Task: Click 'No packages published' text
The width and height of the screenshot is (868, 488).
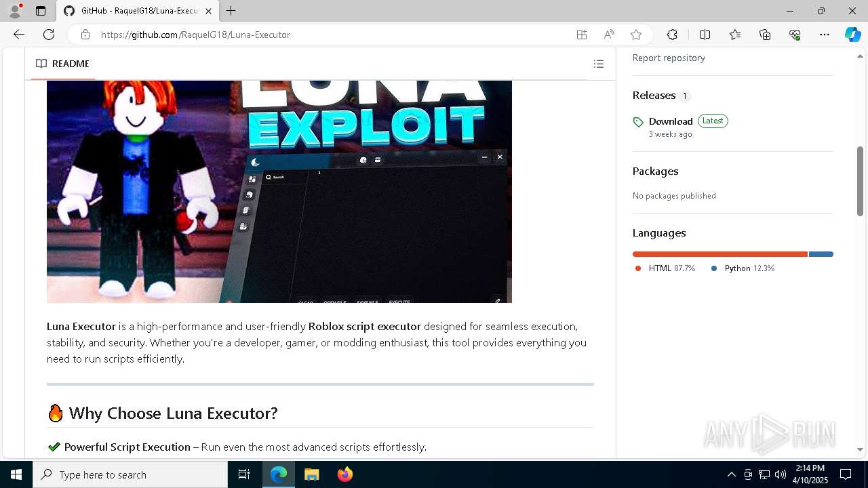Action: pyautogui.click(x=674, y=196)
